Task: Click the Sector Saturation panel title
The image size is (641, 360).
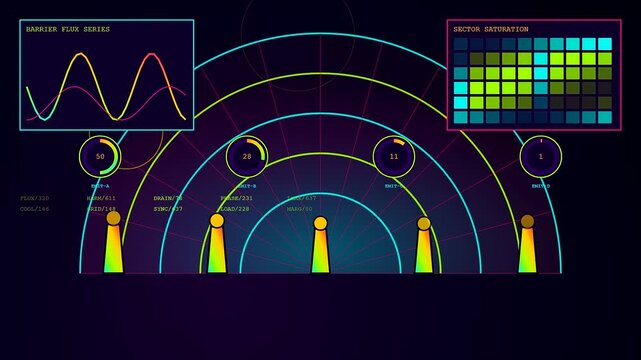Action: (x=491, y=29)
